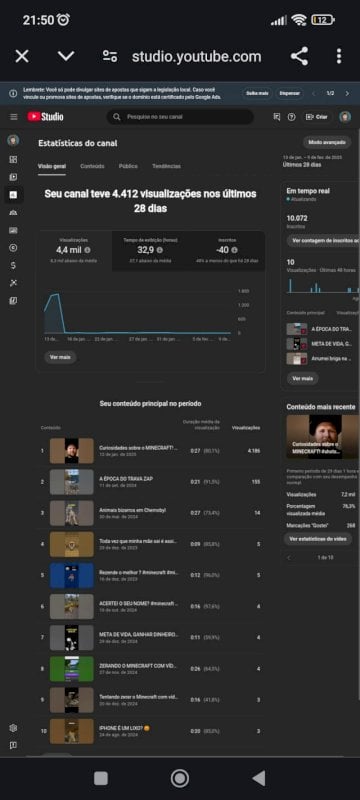Screen dimensions: 360x800
Task: Switch to the Visão geral tab
Action: click(52, 166)
